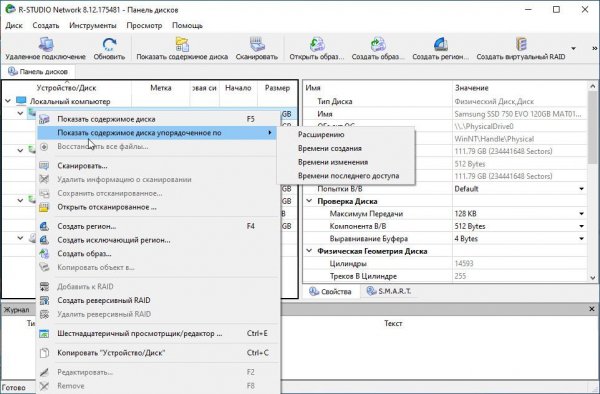Click icon beside first Показать содержимое диска entry

click(x=44, y=119)
